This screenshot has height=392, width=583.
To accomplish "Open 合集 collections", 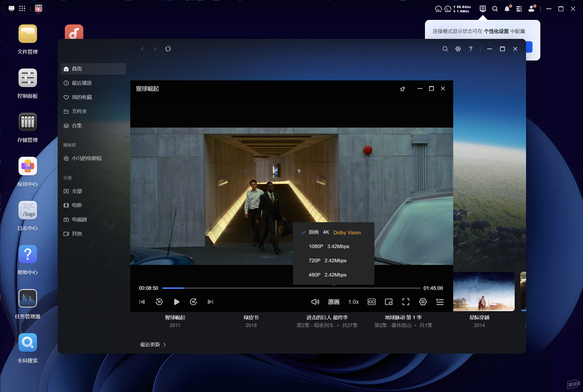I will click(x=93, y=125).
